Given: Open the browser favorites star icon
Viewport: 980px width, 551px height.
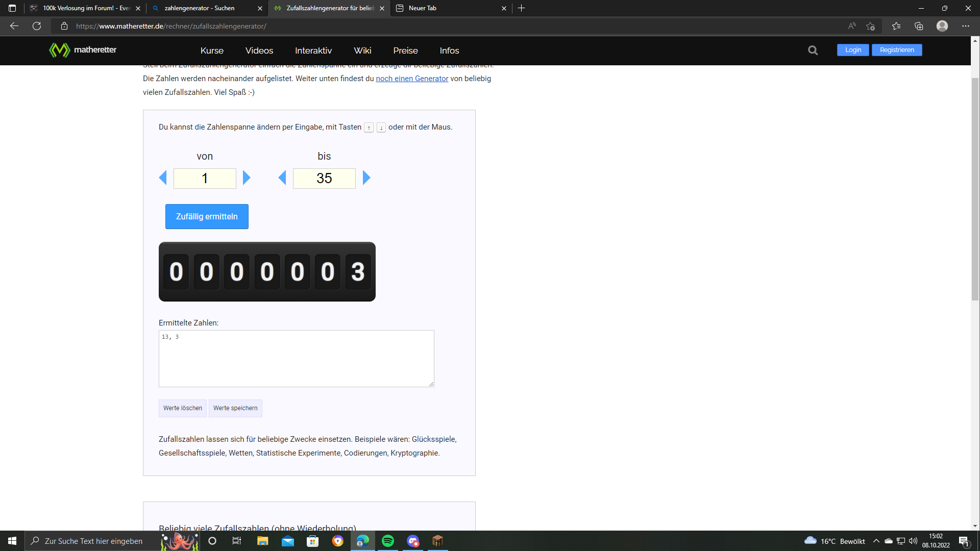Looking at the screenshot, I should [896, 26].
